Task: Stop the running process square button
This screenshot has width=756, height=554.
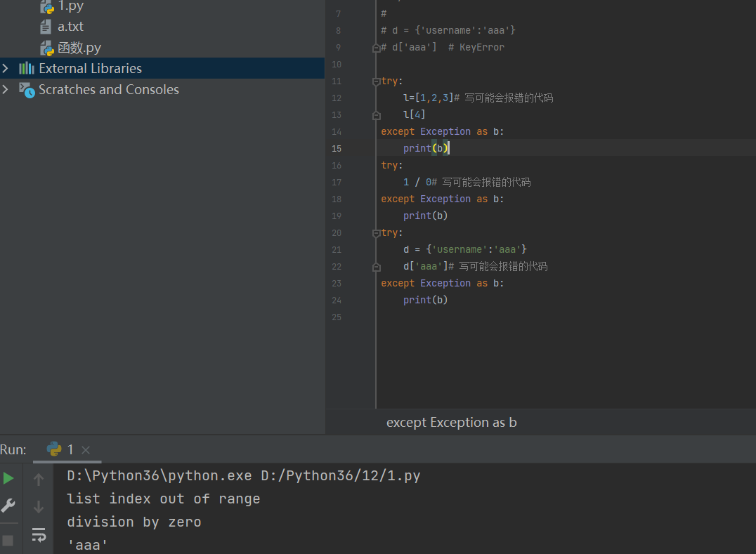Action: pos(8,540)
